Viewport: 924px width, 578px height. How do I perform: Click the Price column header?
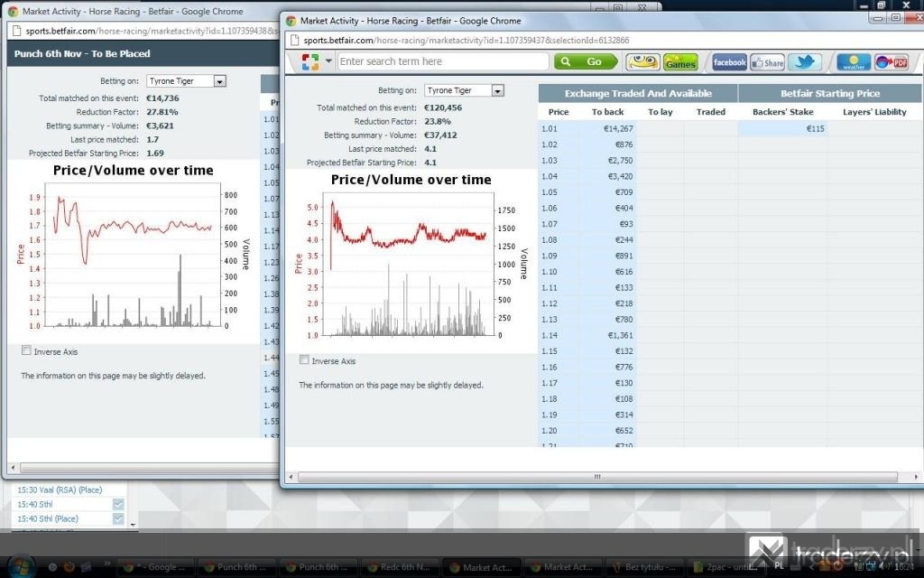(558, 112)
